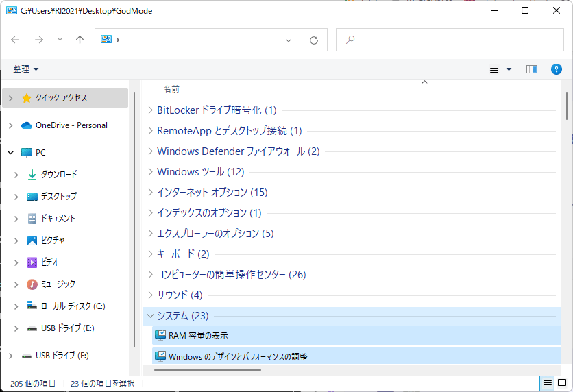Click the search input field
573x392 pixels.
(450, 40)
